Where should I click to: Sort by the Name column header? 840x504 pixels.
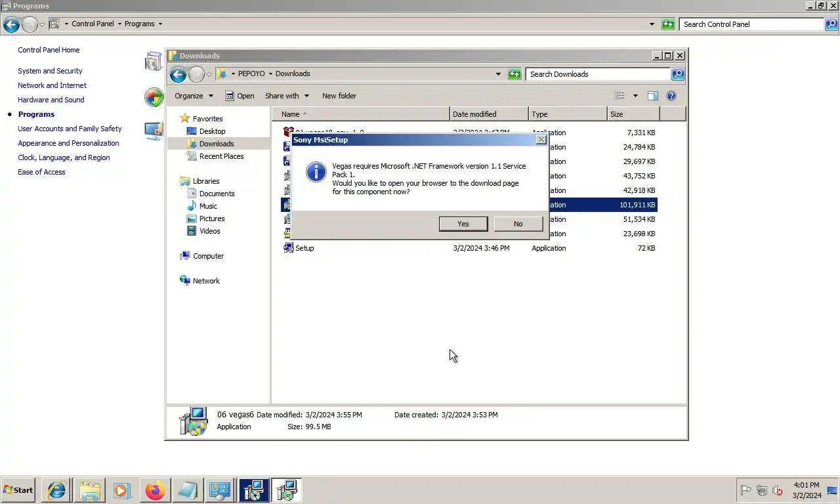360,114
